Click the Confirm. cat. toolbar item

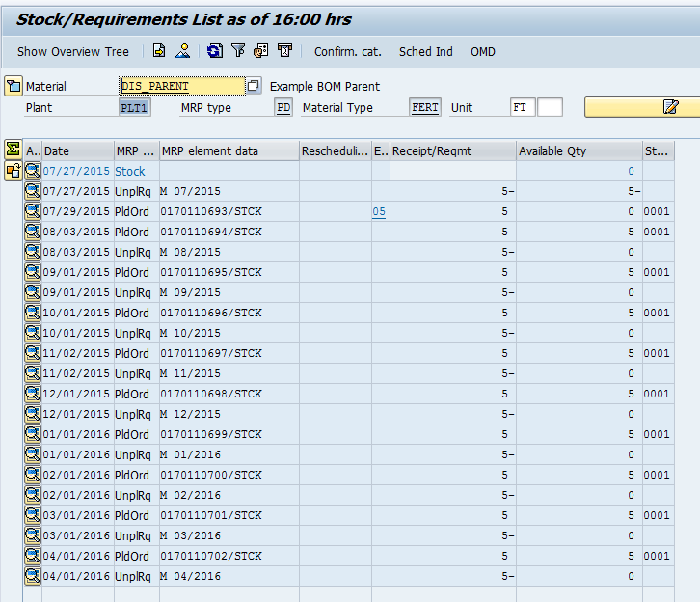347,52
